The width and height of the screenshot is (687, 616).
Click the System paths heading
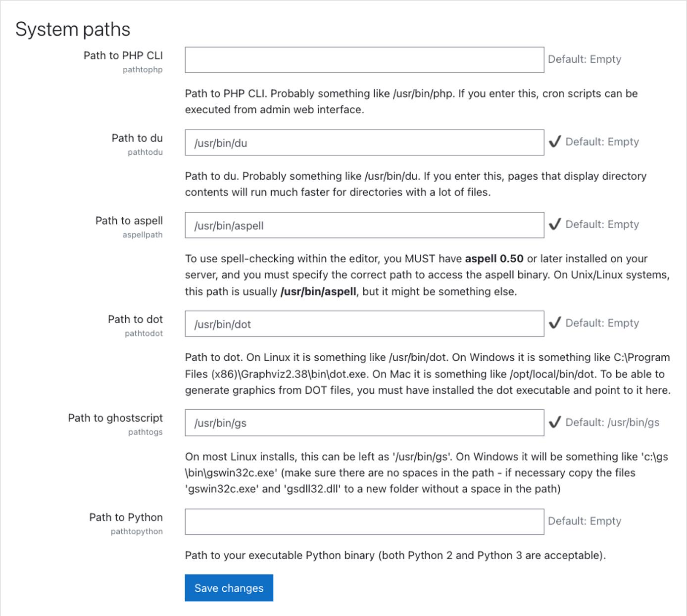(x=73, y=29)
